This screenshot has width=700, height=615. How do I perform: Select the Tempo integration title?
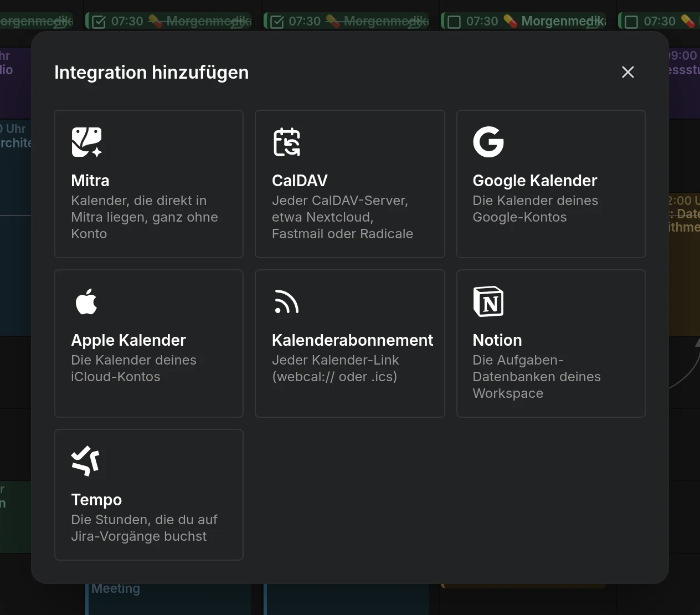tap(96, 500)
